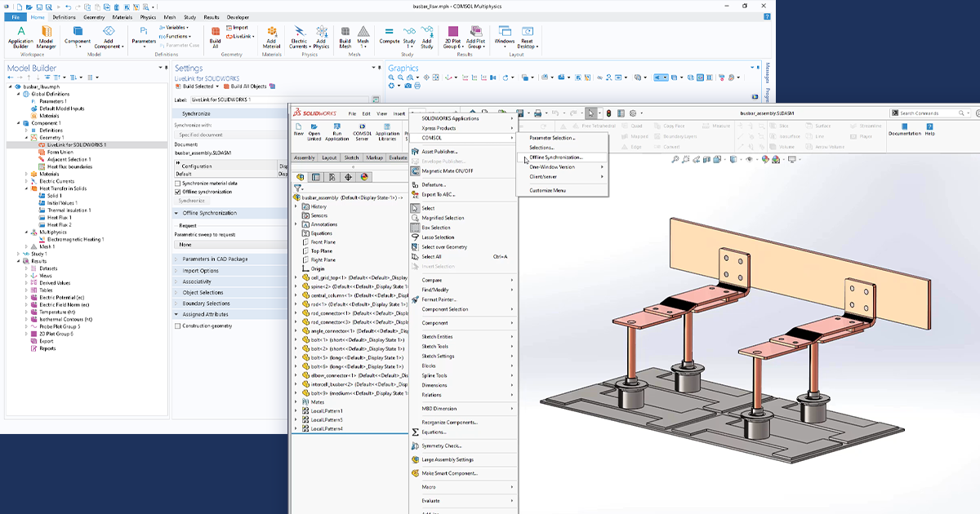Click the None parametric sweep request field

tap(186, 244)
